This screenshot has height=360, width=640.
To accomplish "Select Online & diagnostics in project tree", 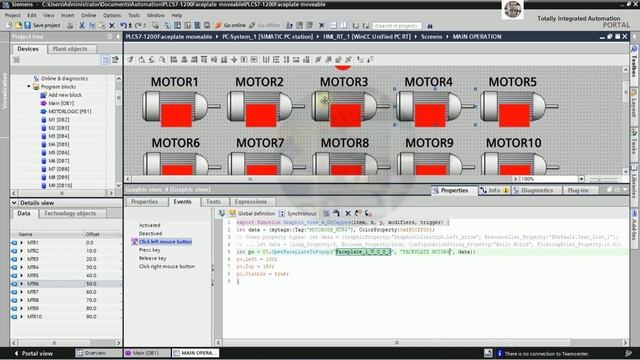I will (x=64, y=78).
